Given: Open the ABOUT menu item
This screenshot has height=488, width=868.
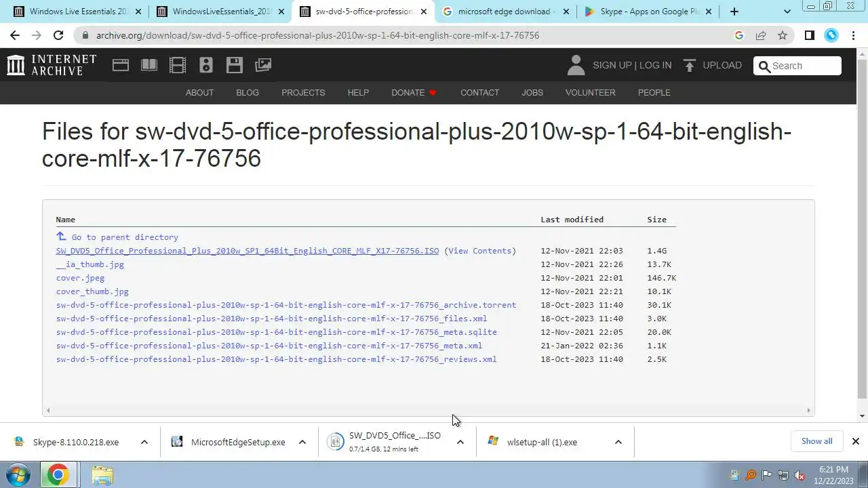Looking at the screenshot, I should click(199, 93).
